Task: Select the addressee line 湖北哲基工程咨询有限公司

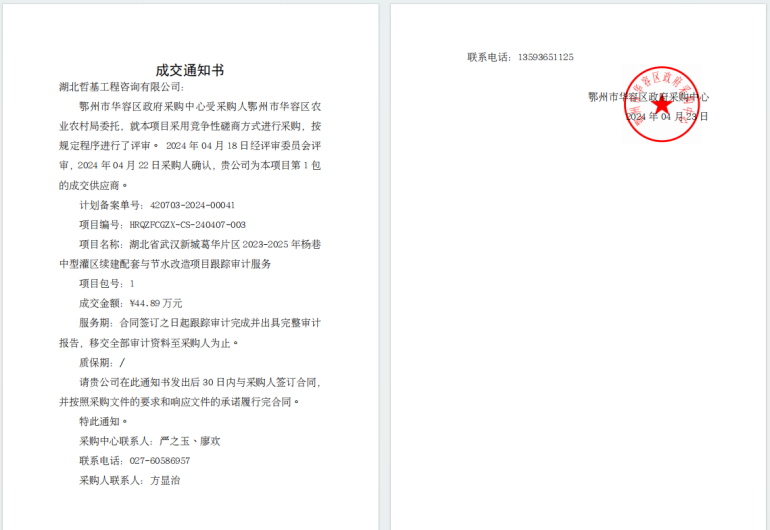Action: coord(121,87)
